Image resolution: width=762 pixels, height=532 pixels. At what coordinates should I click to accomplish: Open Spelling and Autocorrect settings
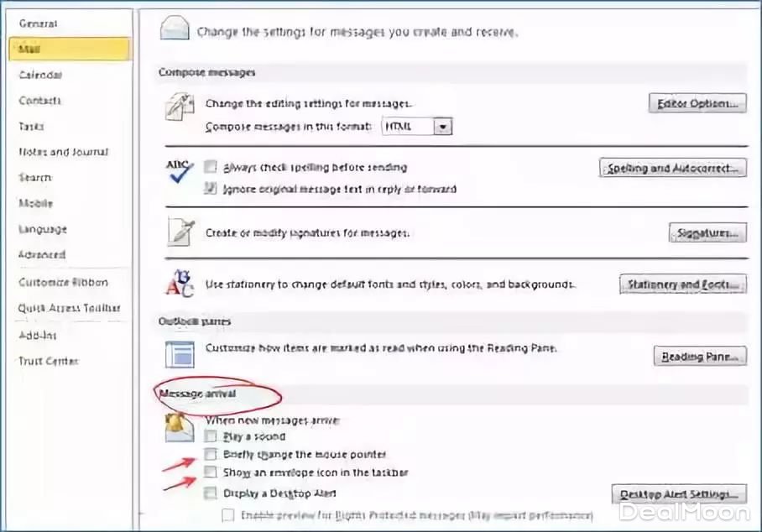point(672,168)
